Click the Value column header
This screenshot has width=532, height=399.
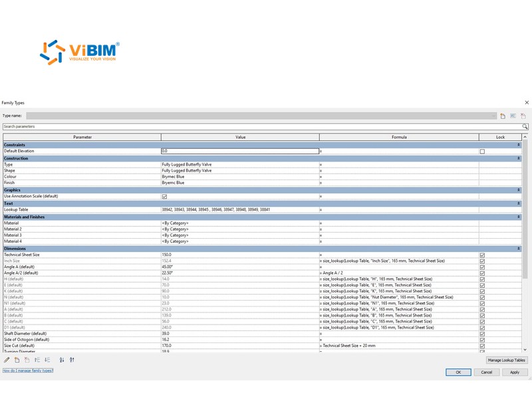pyautogui.click(x=240, y=137)
